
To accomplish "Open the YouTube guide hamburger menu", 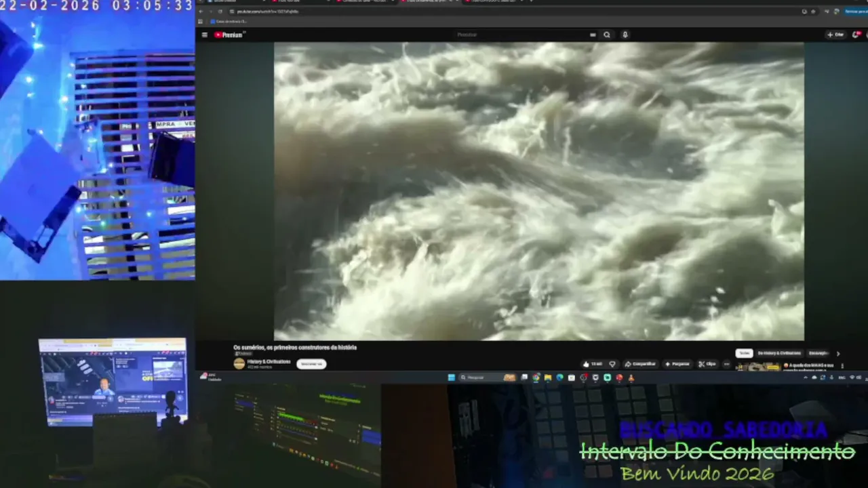I will click(x=205, y=35).
